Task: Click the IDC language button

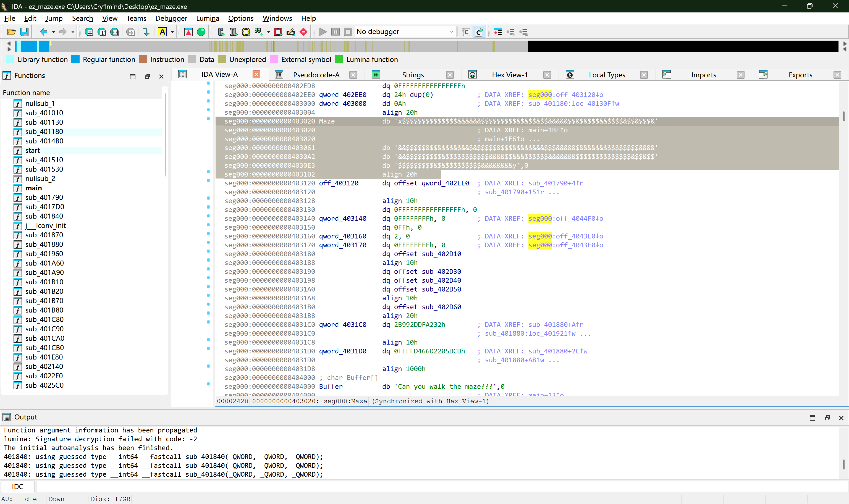Action: 18,487
